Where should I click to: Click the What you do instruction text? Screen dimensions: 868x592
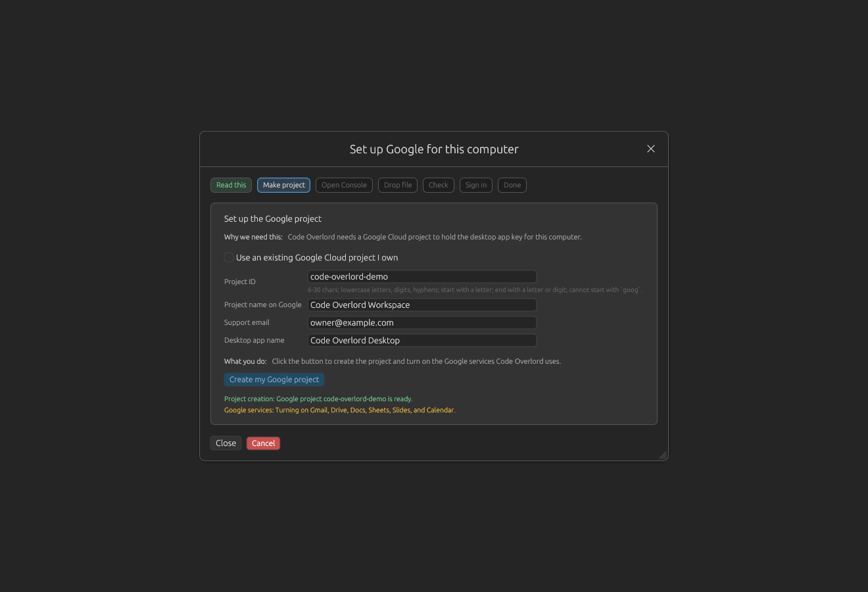click(393, 361)
